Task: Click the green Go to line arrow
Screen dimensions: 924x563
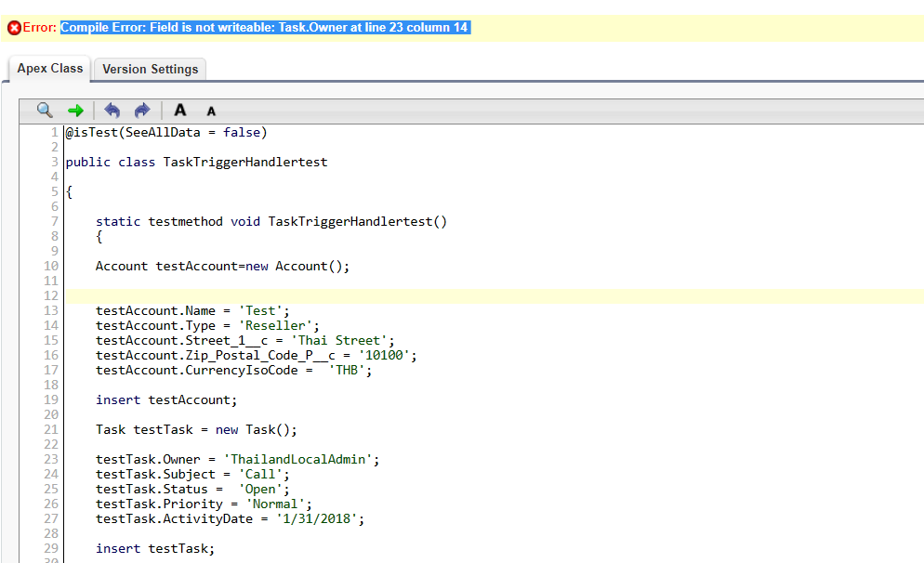Action: tap(76, 111)
